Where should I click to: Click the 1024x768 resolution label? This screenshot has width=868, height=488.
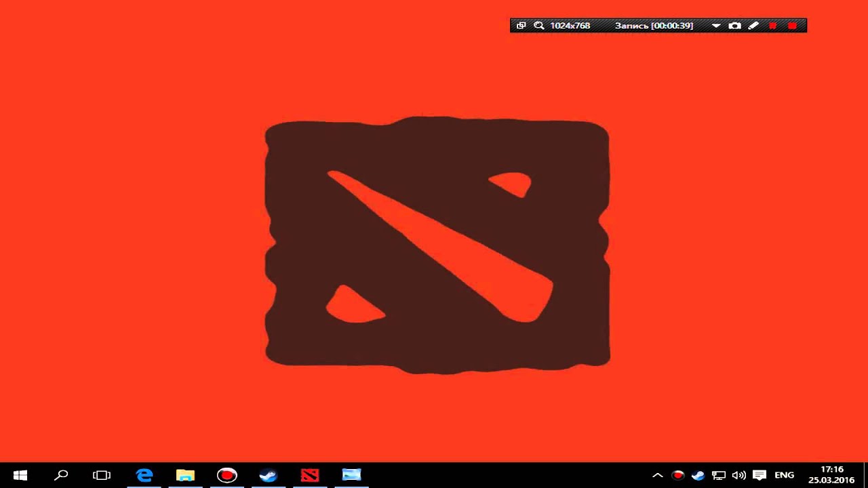pyautogui.click(x=570, y=26)
